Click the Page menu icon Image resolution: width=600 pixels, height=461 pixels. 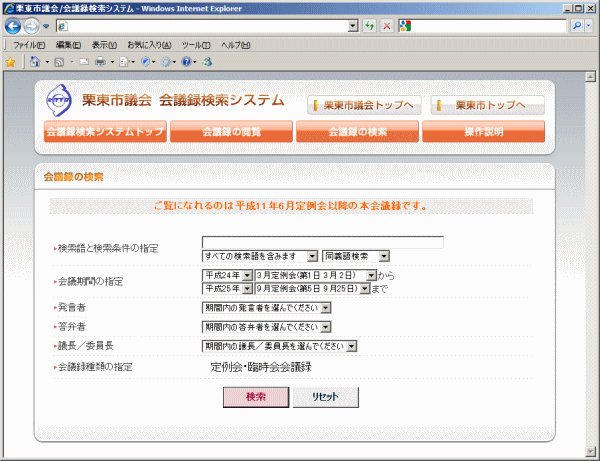pyautogui.click(x=124, y=62)
